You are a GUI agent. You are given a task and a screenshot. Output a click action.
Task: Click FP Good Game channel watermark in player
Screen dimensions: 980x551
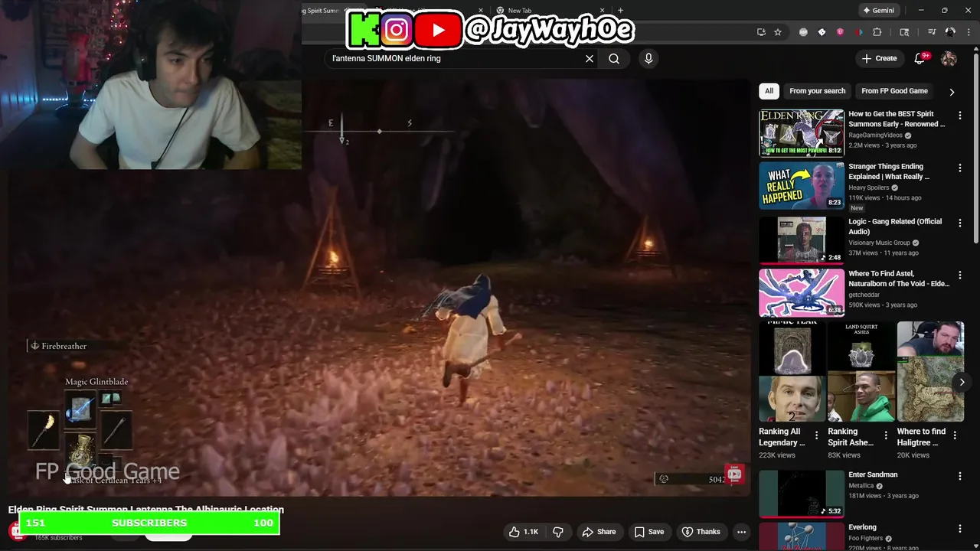734,474
